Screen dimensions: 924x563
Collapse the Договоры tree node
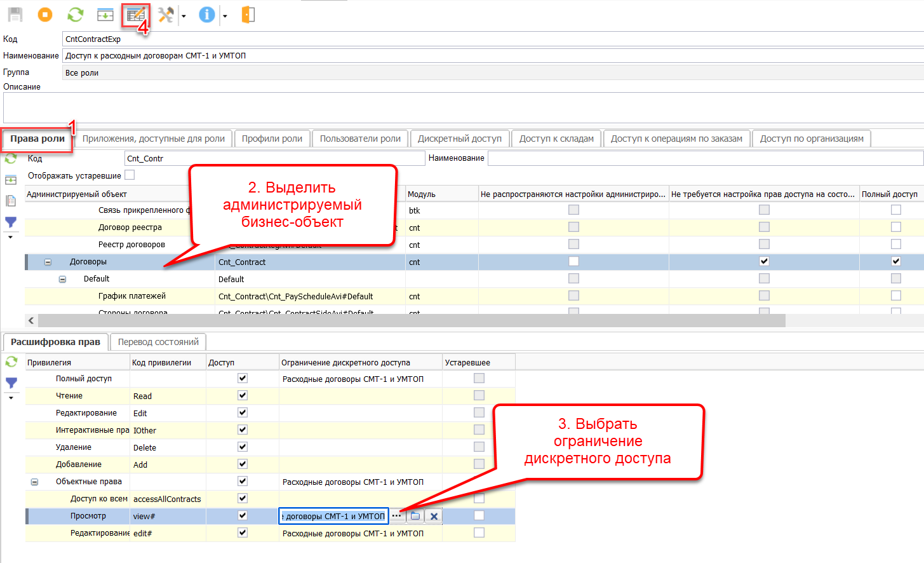click(48, 262)
